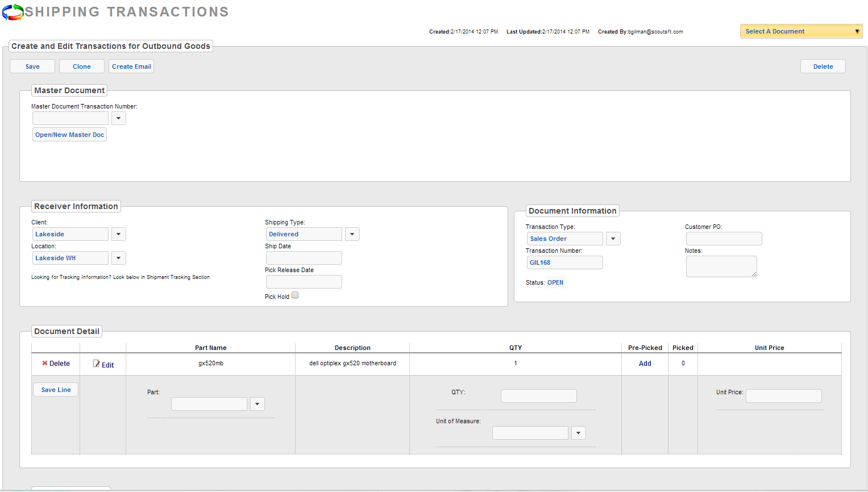Viewport: 868px width, 492px height.
Task: Expand the Location dropdown arrow
Action: 118,258
